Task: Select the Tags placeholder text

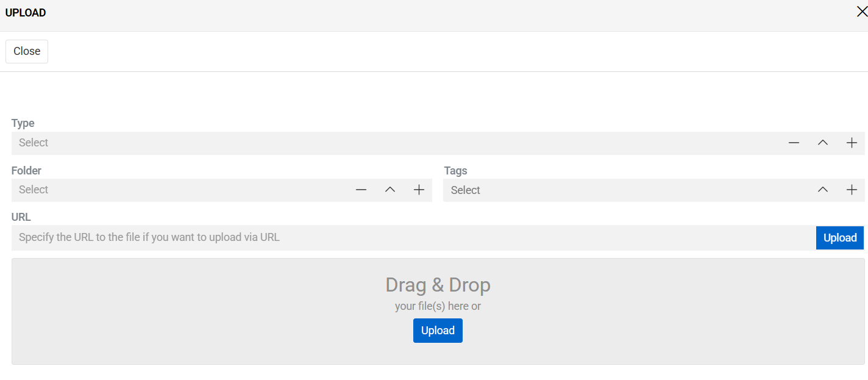Action: 465,190
